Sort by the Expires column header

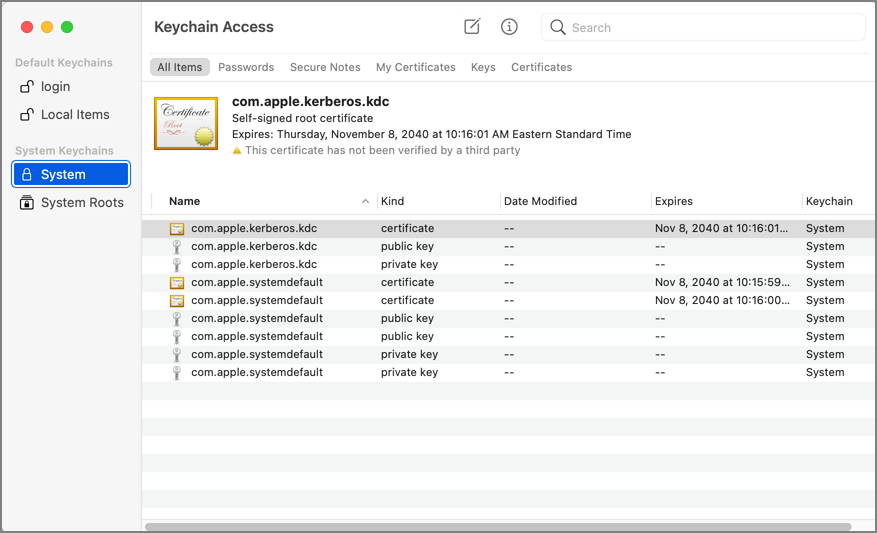674,201
